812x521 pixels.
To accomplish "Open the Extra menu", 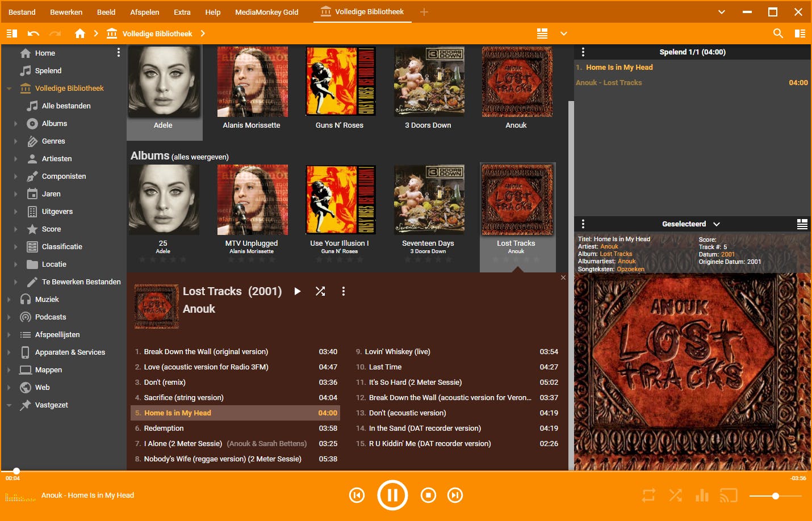I will click(x=182, y=12).
